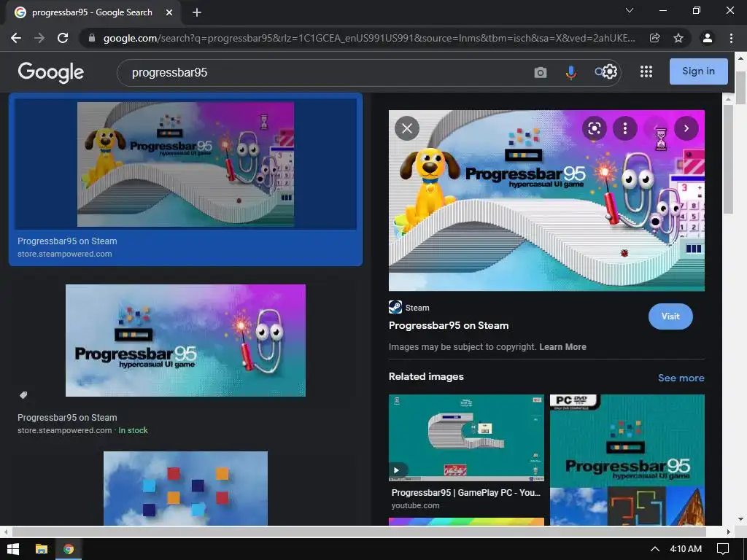Open store.steampowered.com link under first result
The width and height of the screenshot is (747, 560).
coord(65,254)
